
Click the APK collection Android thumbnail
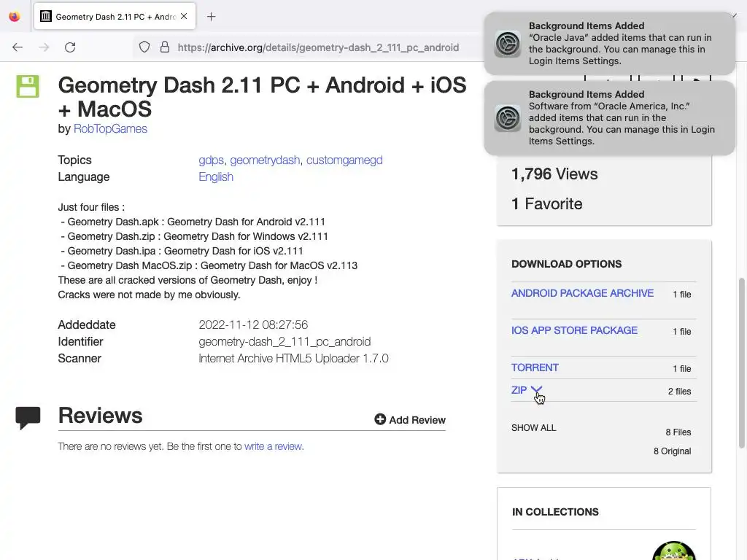673,551
